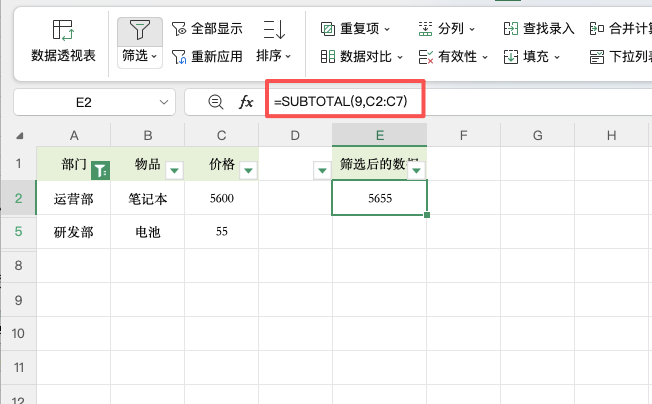Viewport: 652px width, 404px height.
Task: Select row header 9
Action: (x=18, y=300)
